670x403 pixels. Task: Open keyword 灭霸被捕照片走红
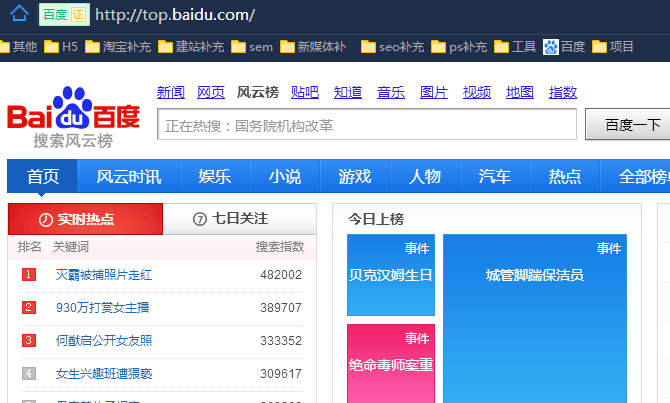(x=104, y=274)
